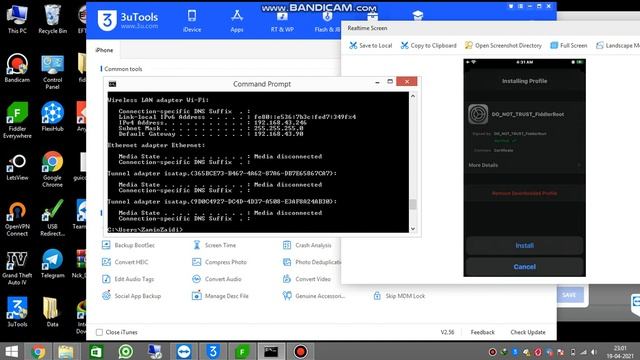Tap Remove Downloaded Profile on iPhone screen
This screenshot has width=640, height=360.
coord(524,193)
